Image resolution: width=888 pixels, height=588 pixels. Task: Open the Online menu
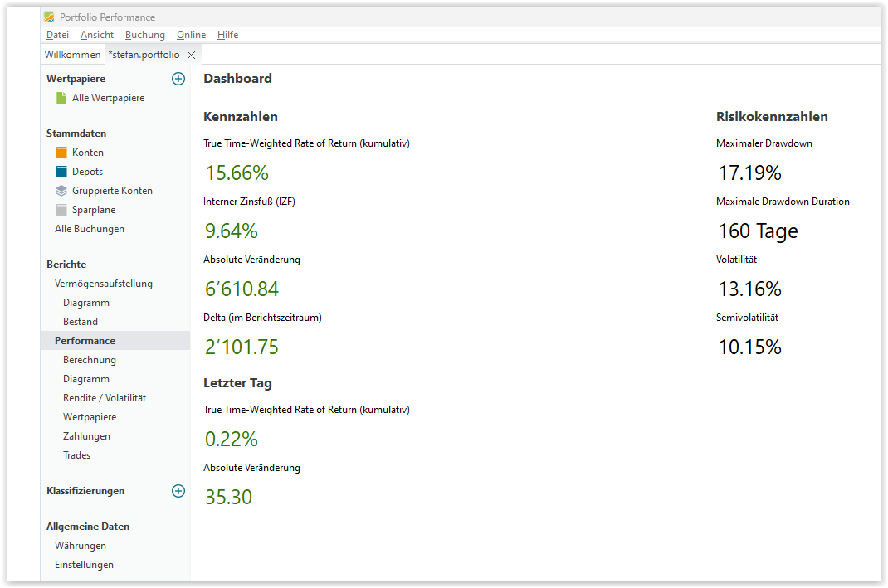(191, 35)
